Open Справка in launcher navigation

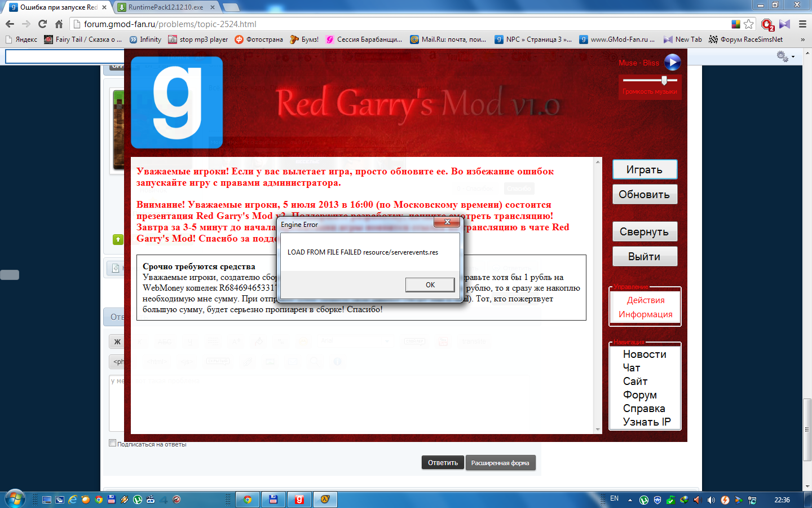pyautogui.click(x=644, y=409)
